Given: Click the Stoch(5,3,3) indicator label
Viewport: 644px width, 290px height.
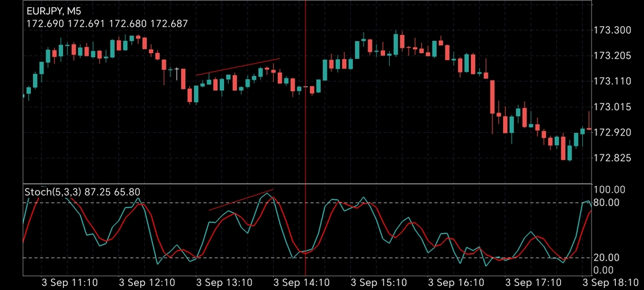Looking at the screenshot, I should (51, 192).
